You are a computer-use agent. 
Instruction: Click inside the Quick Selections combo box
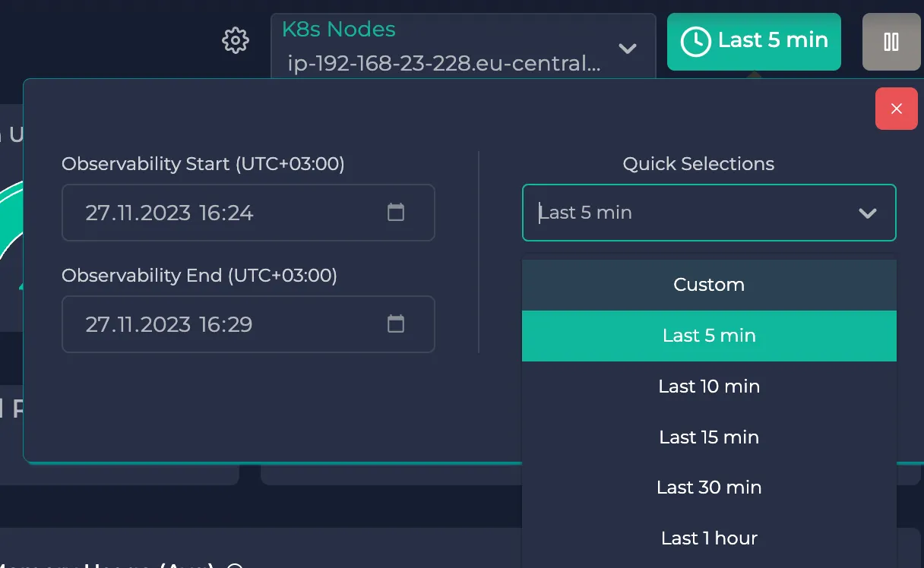pyautogui.click(x=684, y=213)
